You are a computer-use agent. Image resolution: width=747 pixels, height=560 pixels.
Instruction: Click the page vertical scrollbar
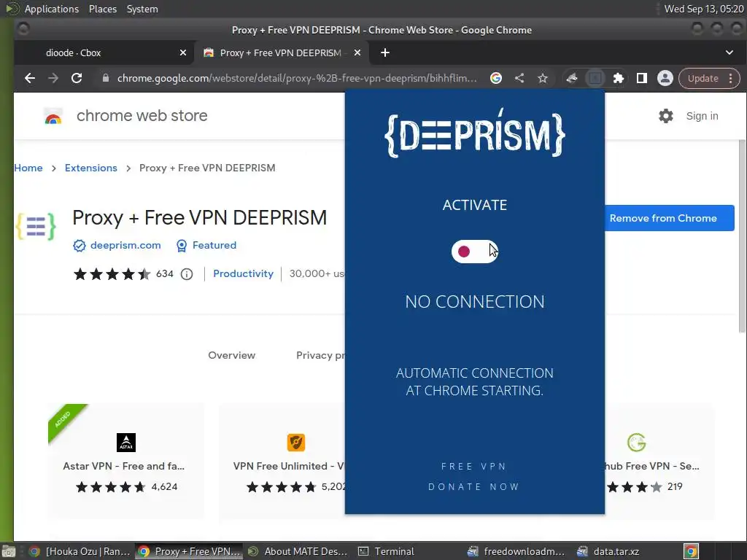tap(742, 237)
